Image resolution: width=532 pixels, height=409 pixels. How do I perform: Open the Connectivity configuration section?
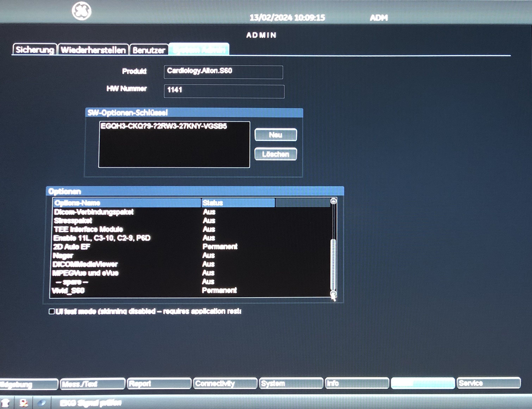click(225, 383)
